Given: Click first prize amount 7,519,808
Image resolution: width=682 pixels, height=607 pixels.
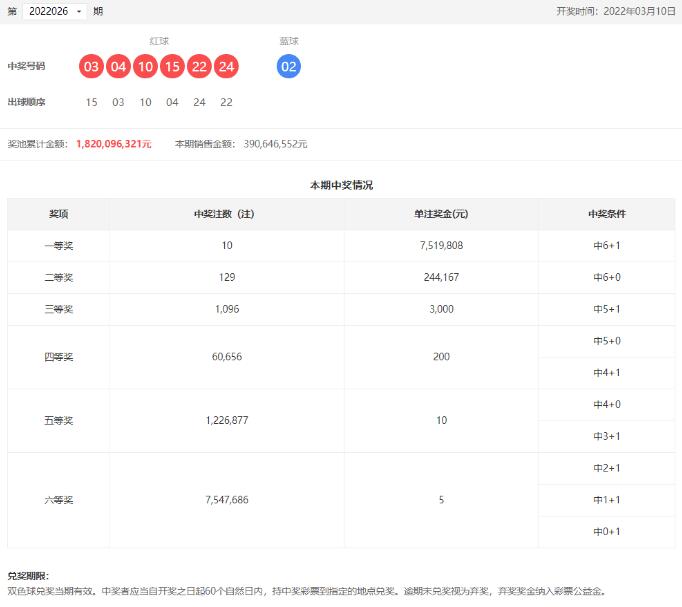Looking at the screenshot, I should coord(441,246).
